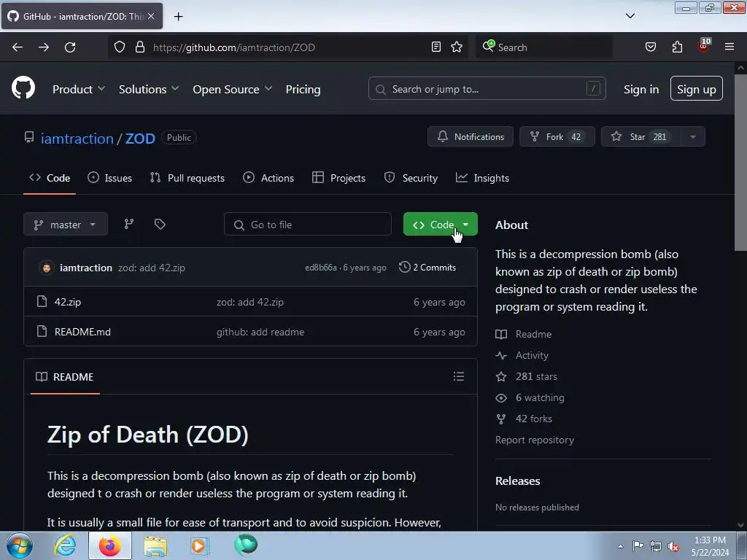
Task: Open the README outline list icon
Action: click(x=459, y=377)
